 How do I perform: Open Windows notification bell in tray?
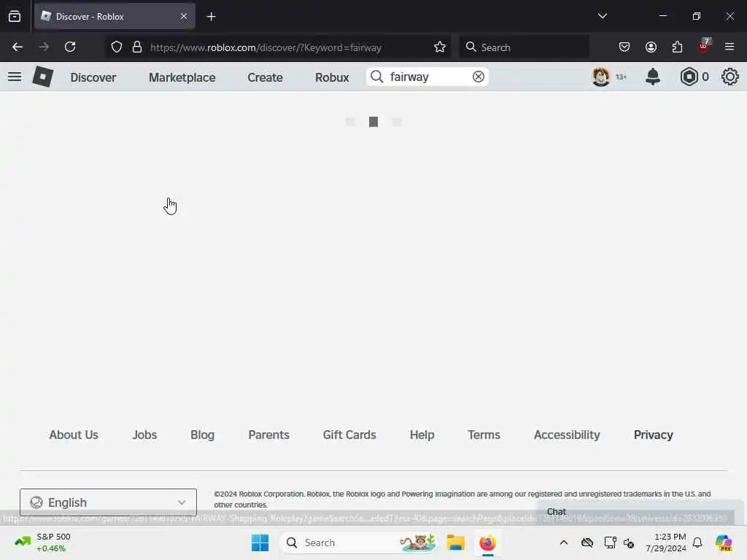697,542
